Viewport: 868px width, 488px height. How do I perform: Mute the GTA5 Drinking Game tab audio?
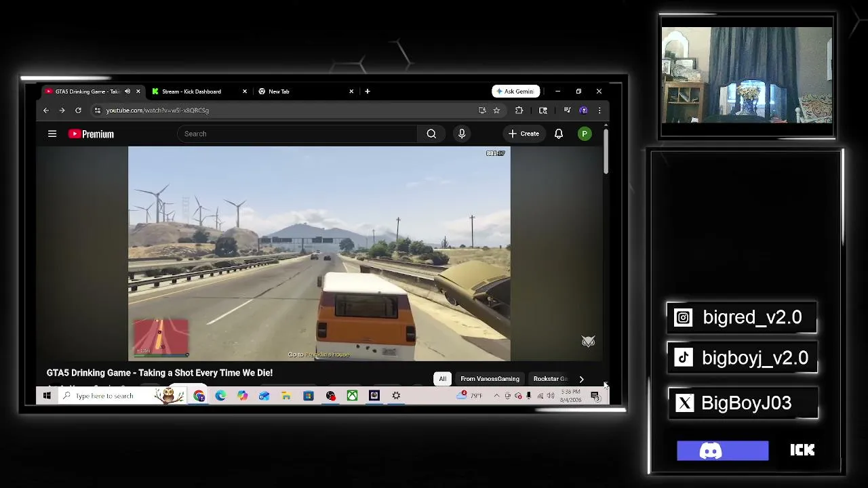click(x=127, y=91)
